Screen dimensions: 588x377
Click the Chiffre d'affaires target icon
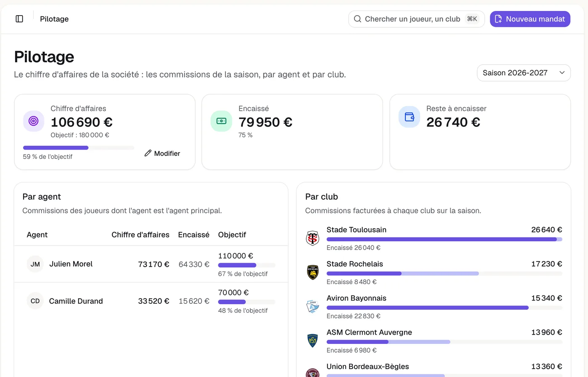34,121
